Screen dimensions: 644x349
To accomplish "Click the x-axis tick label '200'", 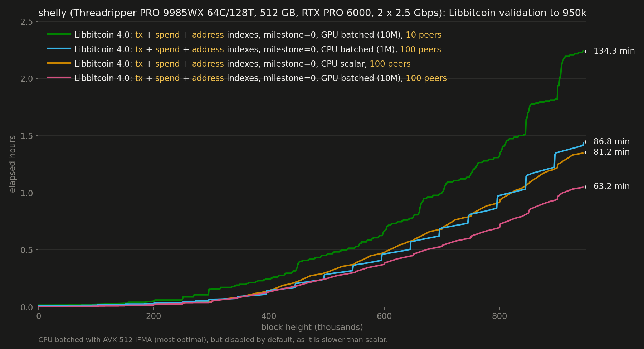I will coord(153,316).
